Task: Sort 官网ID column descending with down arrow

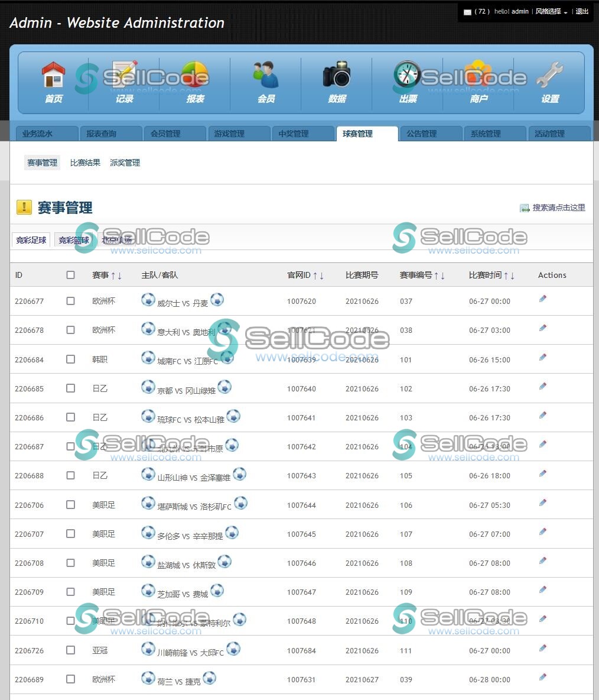Action: (x=321, y=276)
